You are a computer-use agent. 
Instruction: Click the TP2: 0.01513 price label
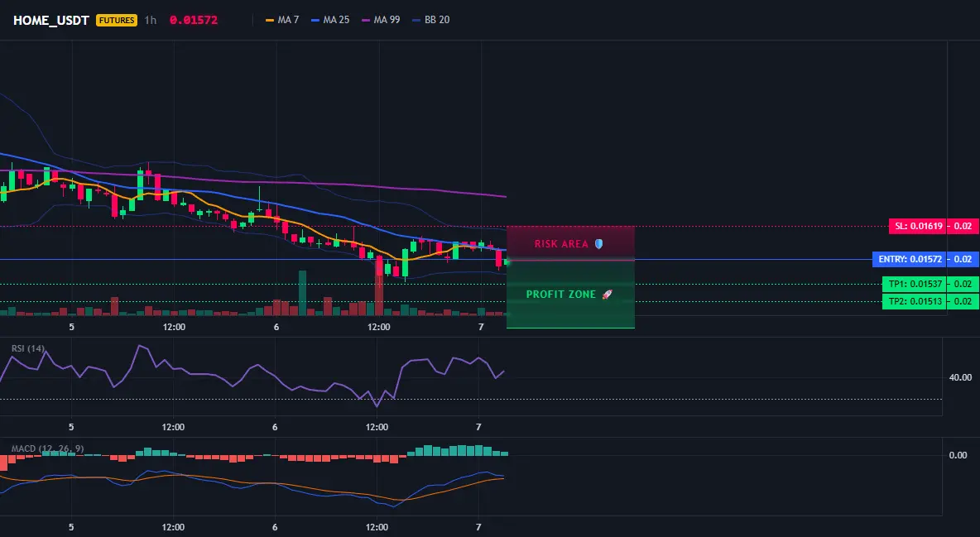coord(914,301)
